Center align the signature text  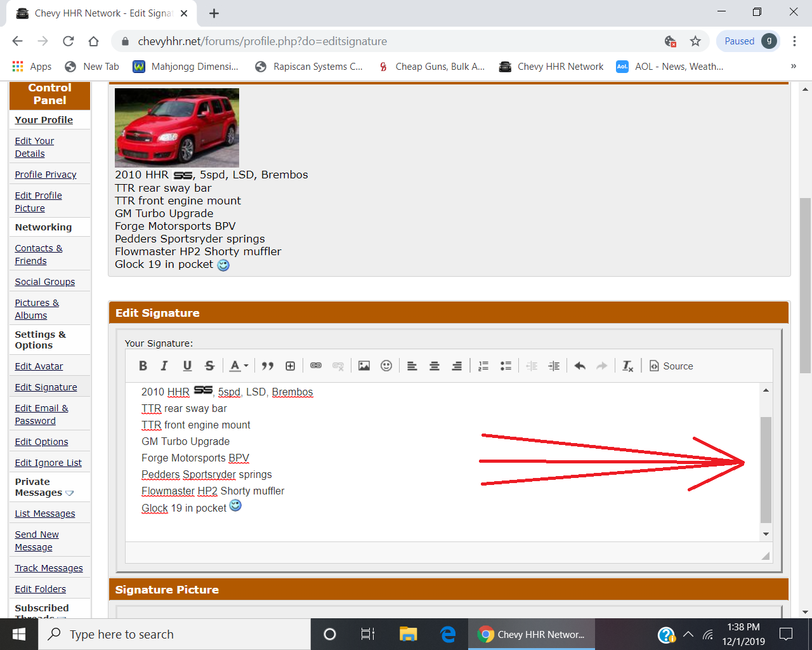coord(435,366)
